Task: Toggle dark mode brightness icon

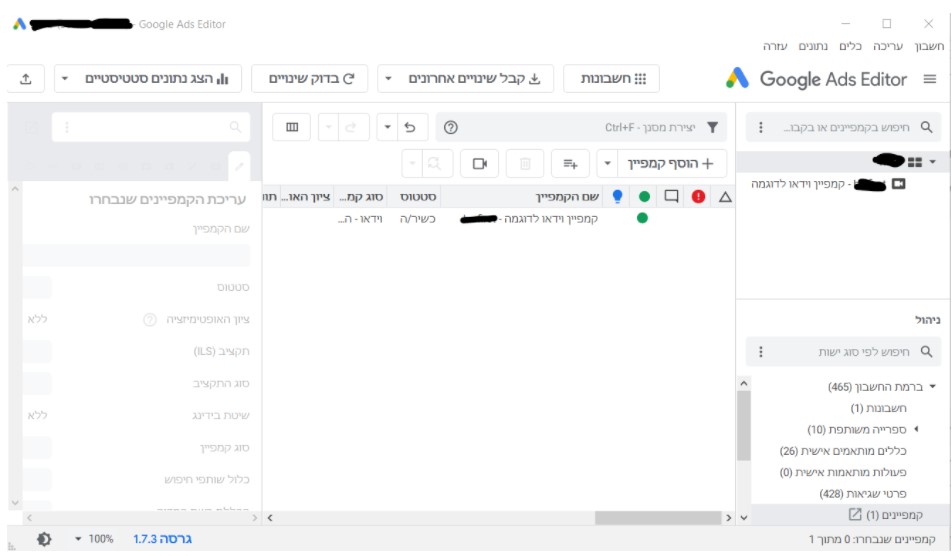Action: click(44, 539)
